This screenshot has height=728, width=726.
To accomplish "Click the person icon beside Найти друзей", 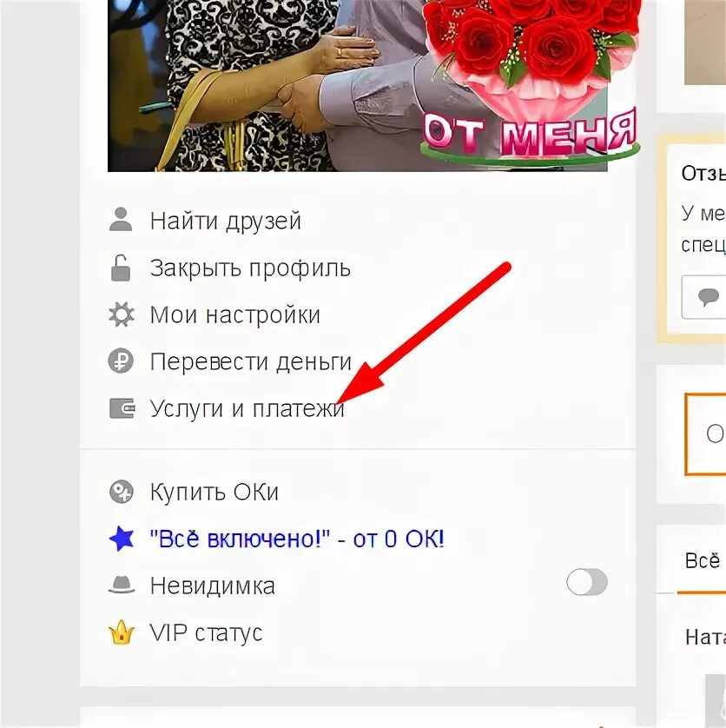I will (x=121, y=220).
